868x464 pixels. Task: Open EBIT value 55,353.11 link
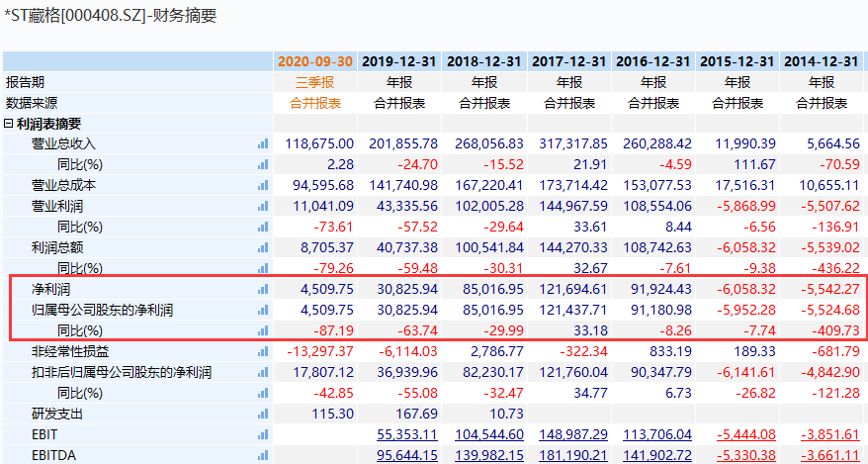pos(407,434)
